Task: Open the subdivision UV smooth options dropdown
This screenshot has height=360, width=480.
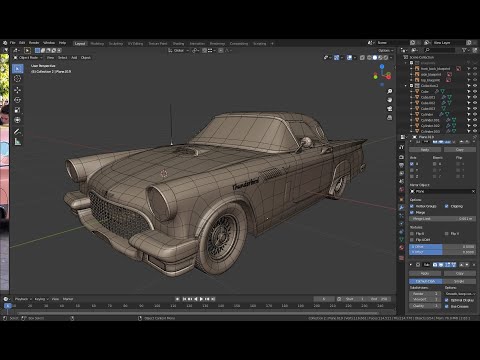Action: click(x=460, y=294)
